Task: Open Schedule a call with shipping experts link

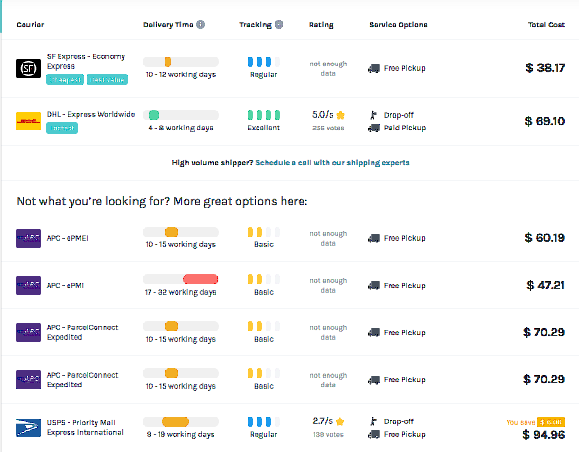Action: coord(332,162)
